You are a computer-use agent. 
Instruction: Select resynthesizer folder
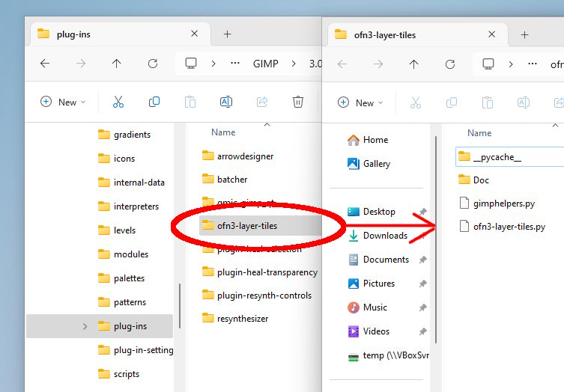(x=235, y=319)
